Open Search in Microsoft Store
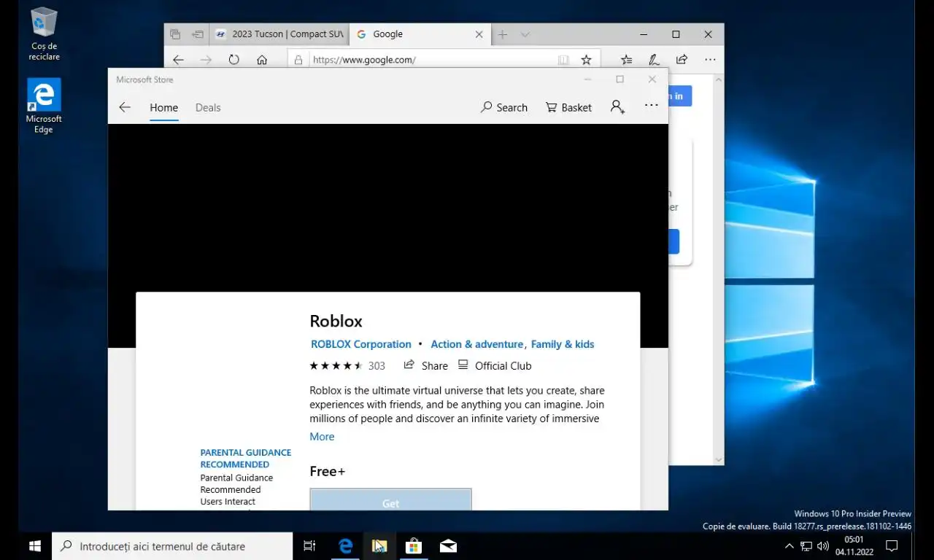Viewport: 934px width, 560px height. pyautogui.click(x=503, y=107)
